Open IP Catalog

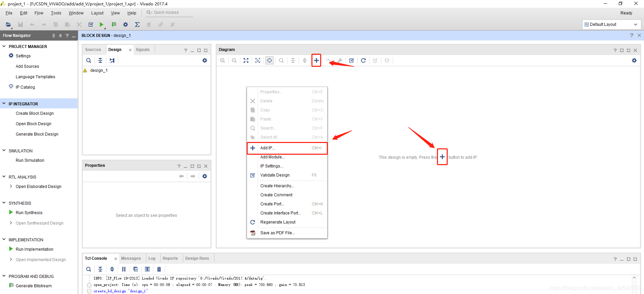coord(25,87)
